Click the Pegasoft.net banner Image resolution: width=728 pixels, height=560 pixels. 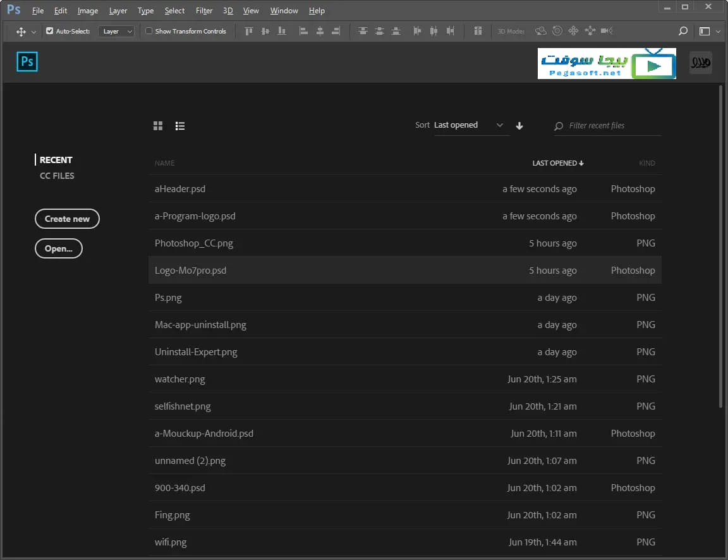[607, 63]
